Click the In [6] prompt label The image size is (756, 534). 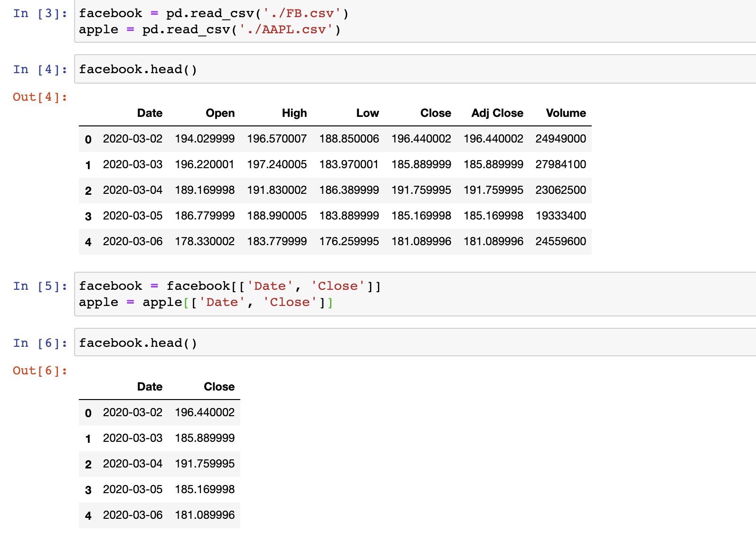tap(40, 343)
